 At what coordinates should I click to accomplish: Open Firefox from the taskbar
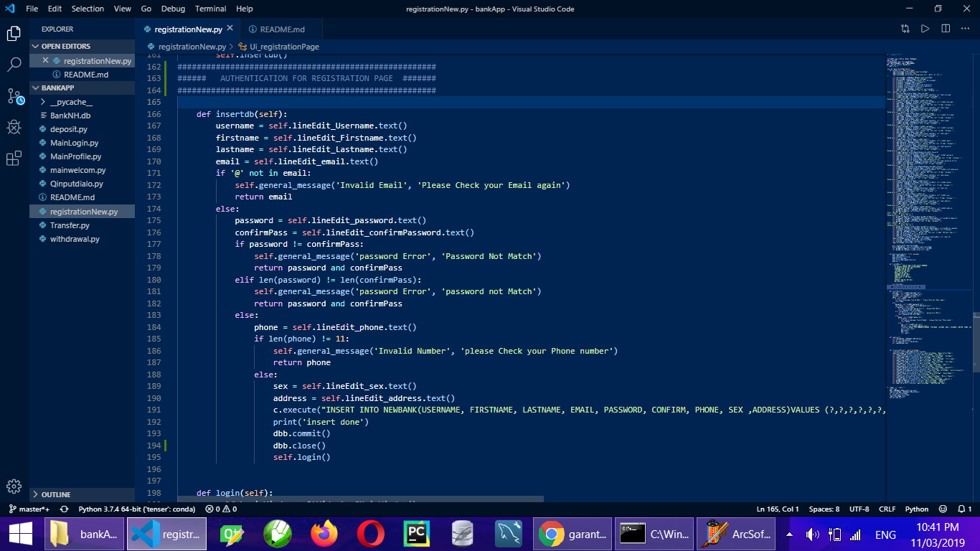(x=324, y=534)
